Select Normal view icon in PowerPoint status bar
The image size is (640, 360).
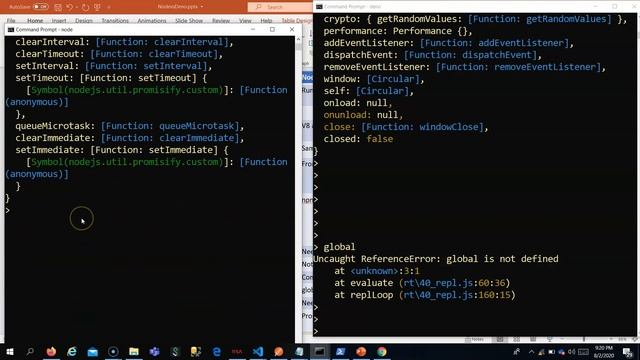[x=500, y=339]
